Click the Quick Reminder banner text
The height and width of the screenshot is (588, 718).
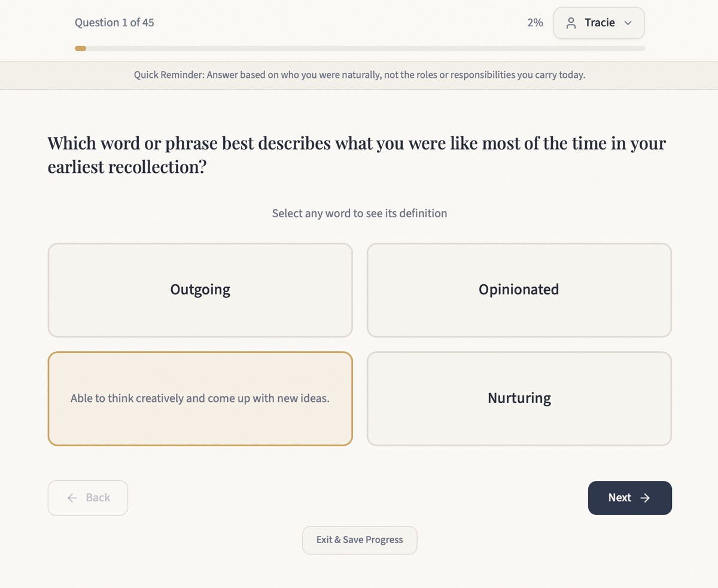click(360, 75)
